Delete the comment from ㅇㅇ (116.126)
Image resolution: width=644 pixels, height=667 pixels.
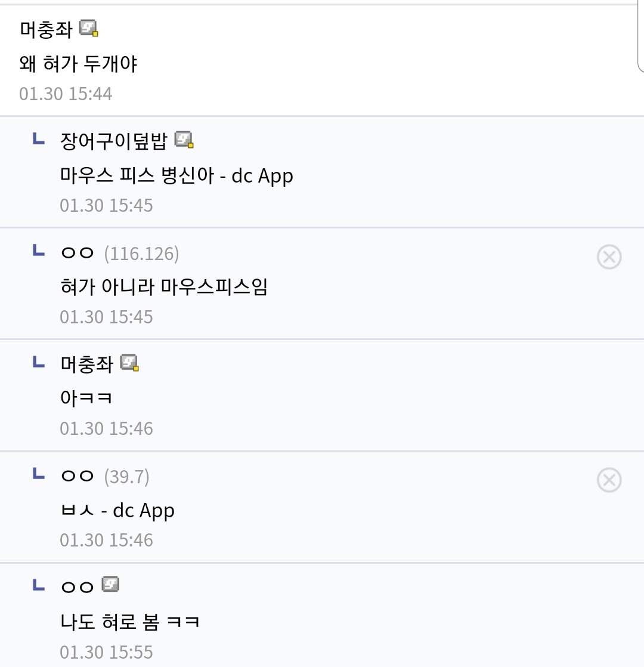point(609,257)
